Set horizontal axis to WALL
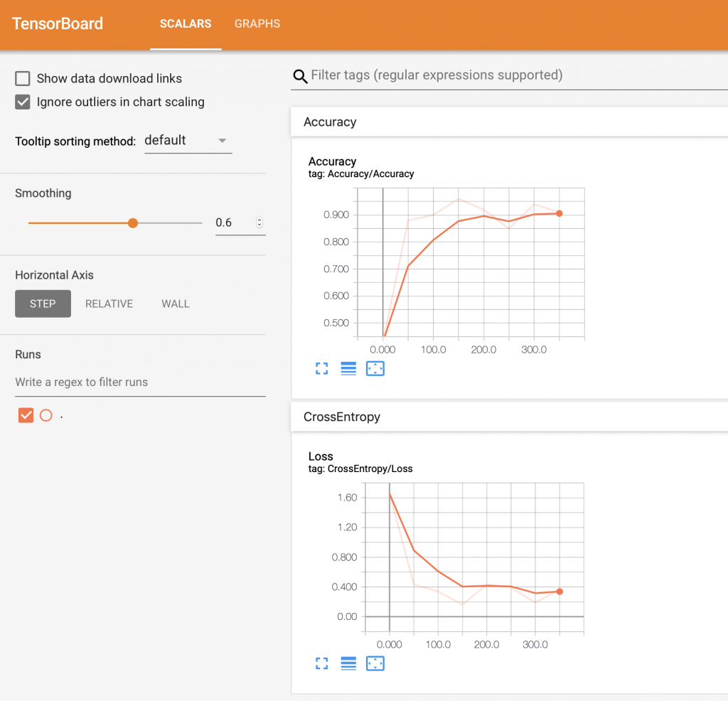Image resolution: width=728 pixels, height=701 pixels. pos(176,304)
